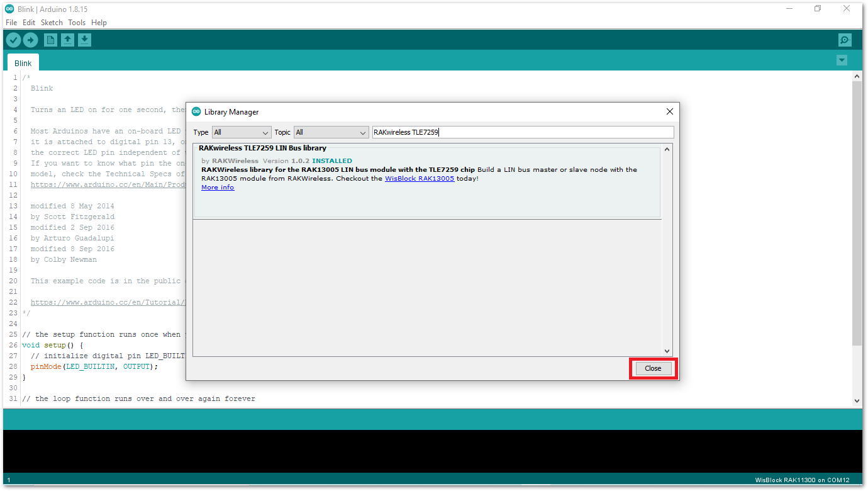Click the loop function comment line
This screenshot has height=491, width=868.
[138, 398]
